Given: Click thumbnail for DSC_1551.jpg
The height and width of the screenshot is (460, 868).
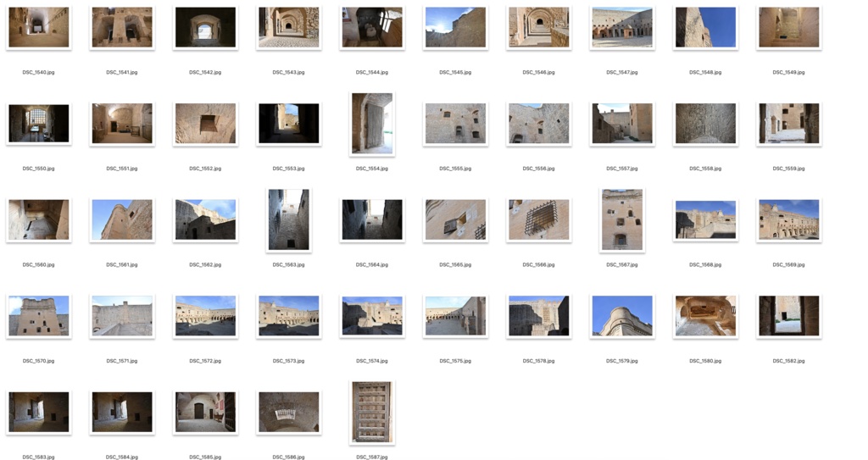Looking at the screenshot, I should [122, 124].
